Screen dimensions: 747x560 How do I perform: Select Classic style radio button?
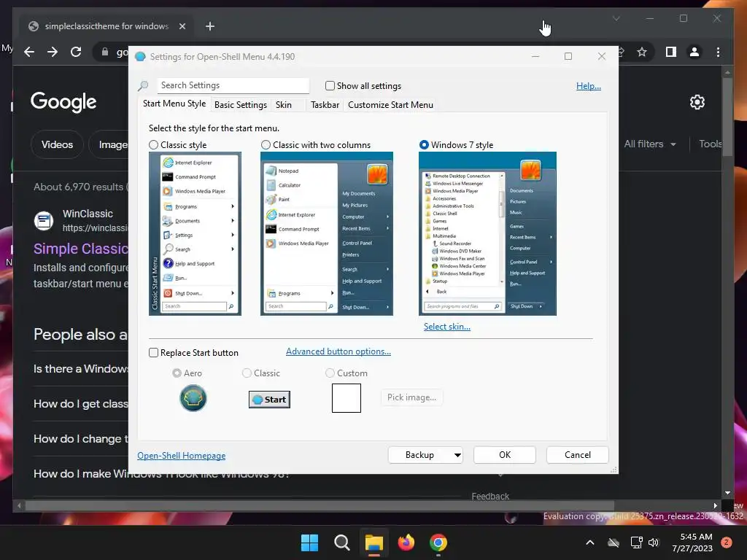153,145
